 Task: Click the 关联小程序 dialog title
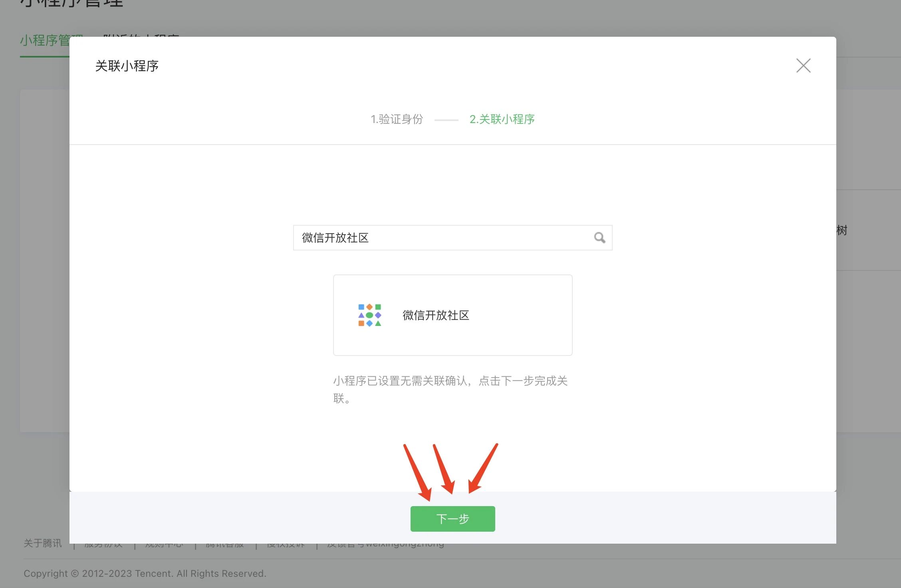127,66
